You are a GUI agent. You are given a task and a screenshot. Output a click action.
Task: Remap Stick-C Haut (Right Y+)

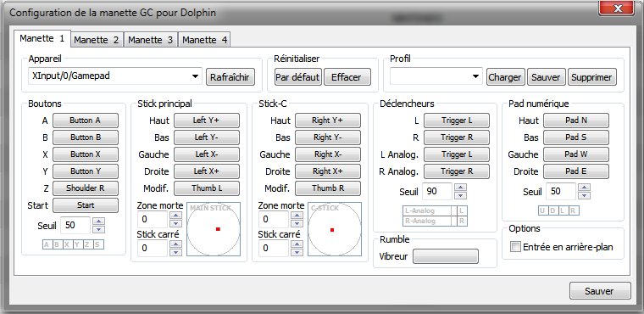[x=328, y=121]
